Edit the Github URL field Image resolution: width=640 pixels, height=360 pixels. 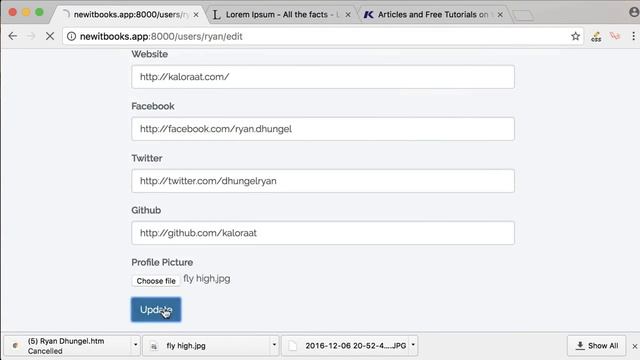323,233
